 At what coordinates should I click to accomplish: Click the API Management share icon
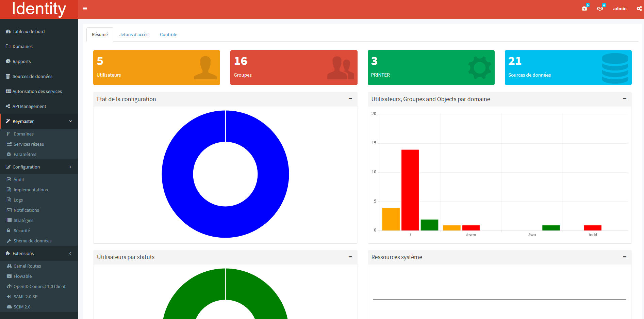pos(8,106)
